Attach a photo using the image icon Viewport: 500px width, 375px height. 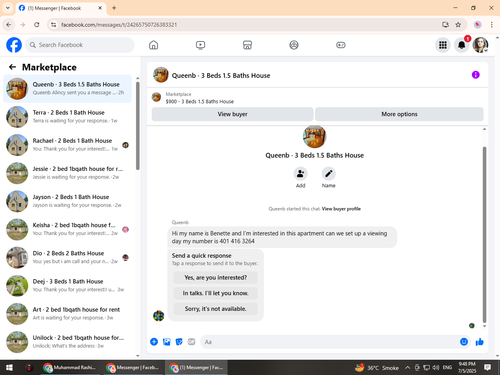click(166, 342)
